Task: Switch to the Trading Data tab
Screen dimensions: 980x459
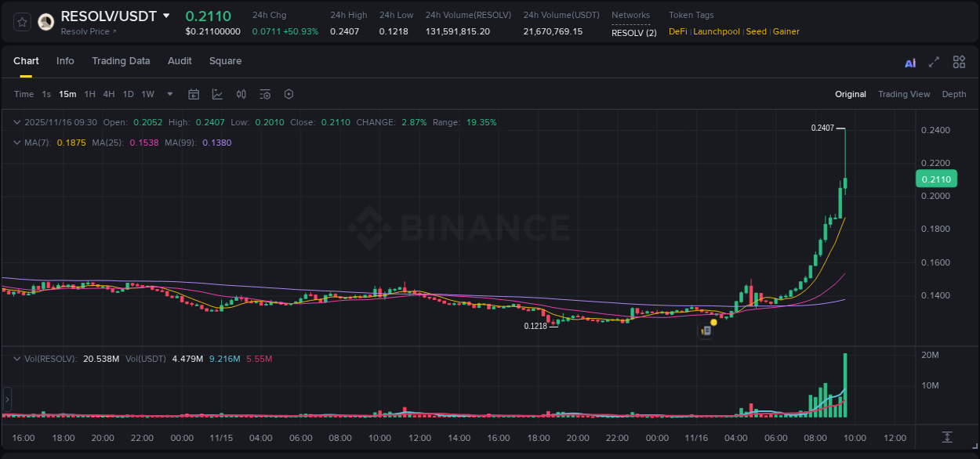Action: pyautogui.click(x=121, y=61)
